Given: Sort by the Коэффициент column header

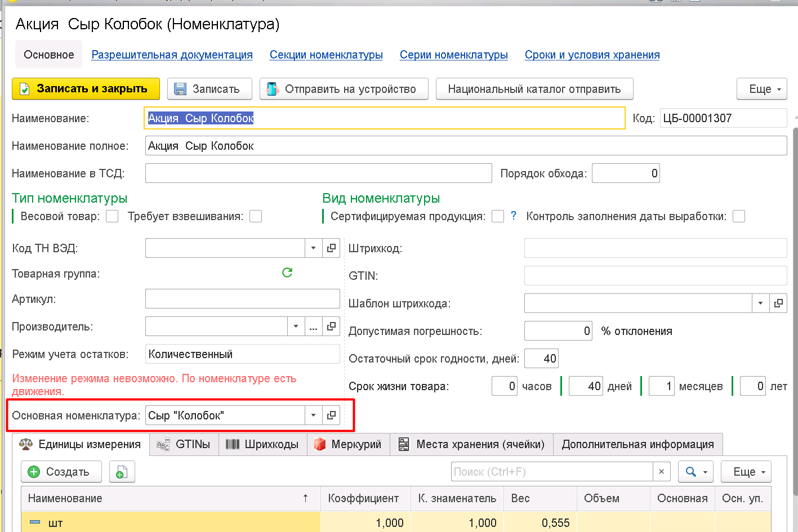Looking at the screenshot, I should (x=363, y=498).
